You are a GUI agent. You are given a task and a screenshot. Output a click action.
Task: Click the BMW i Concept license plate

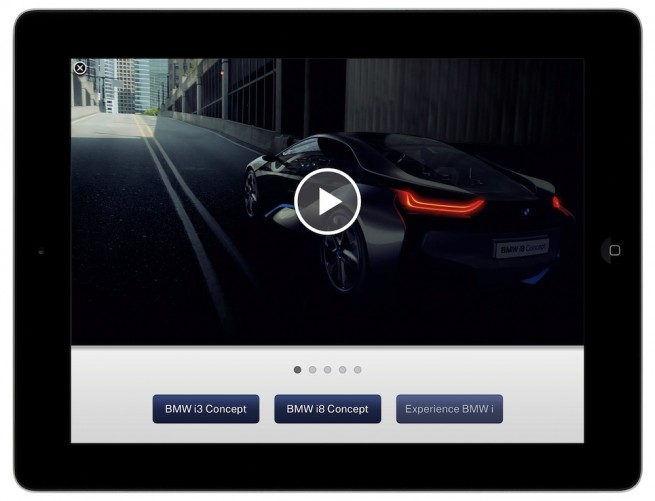point(521,246)
